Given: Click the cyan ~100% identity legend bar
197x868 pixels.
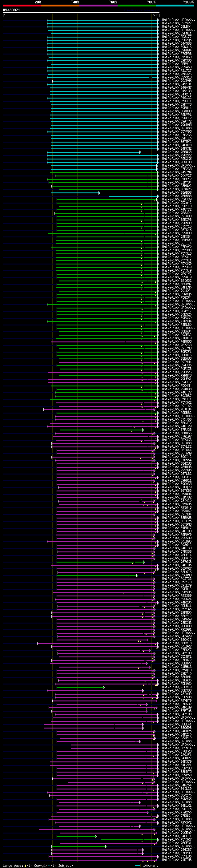Looking at the screenshot, I should 175,6.
